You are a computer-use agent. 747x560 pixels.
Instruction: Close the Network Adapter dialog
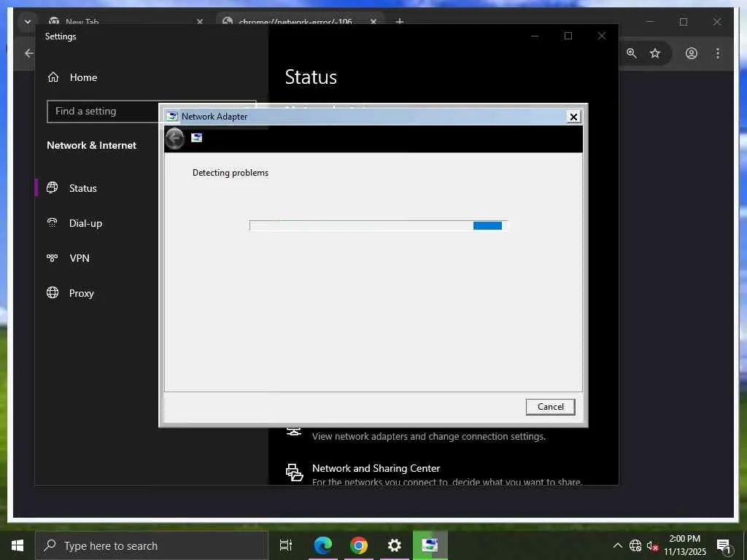point(573,117)
